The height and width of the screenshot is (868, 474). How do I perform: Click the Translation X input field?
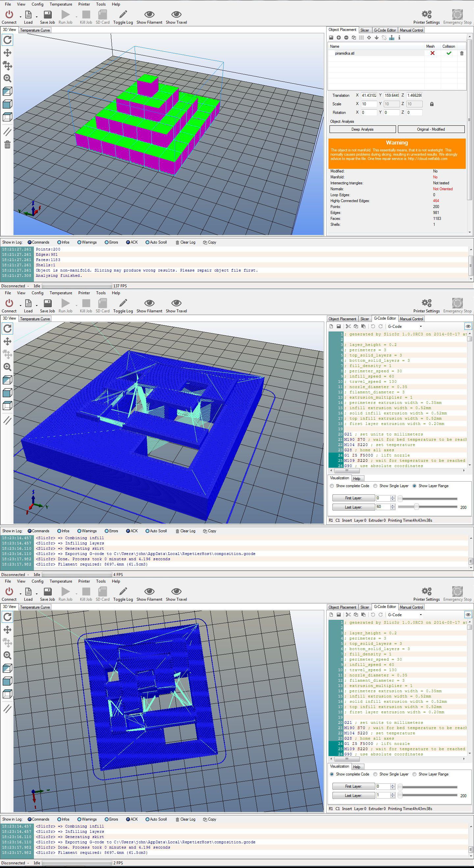[369, 95]
